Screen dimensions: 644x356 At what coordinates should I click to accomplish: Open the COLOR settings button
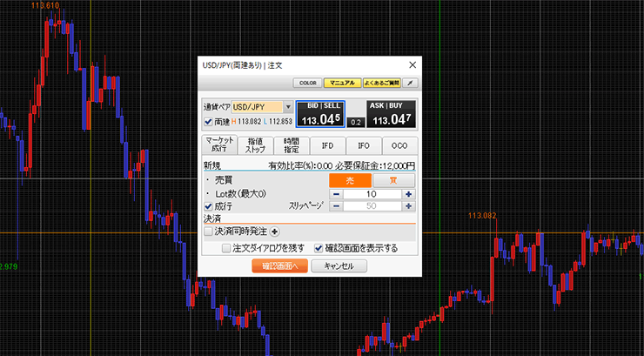(x=306, y=83)
